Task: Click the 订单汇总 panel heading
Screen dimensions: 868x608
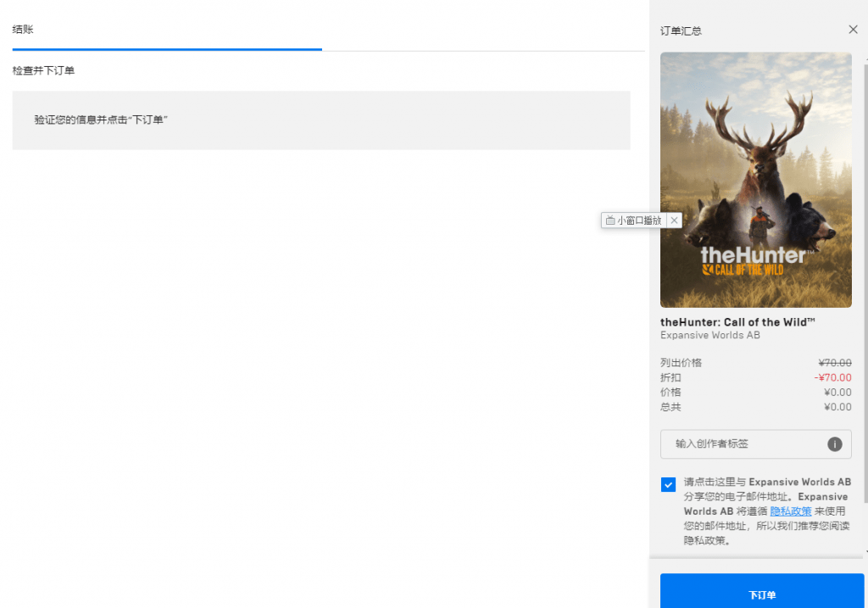Action: tap(681, 31)
